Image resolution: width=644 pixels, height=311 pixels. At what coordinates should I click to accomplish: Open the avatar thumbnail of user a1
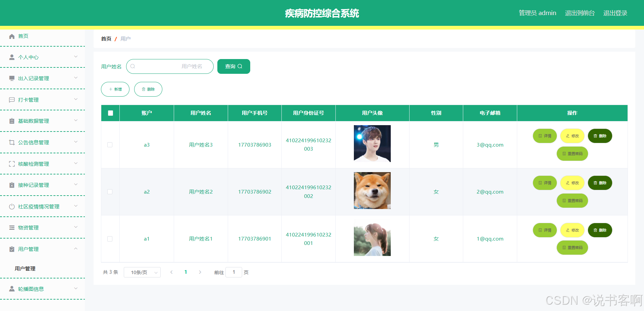372,238
